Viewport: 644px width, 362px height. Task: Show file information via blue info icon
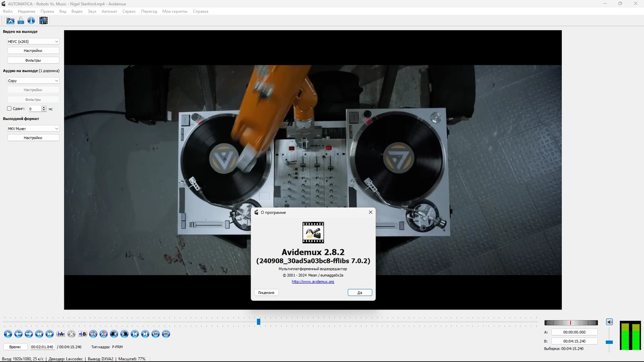[x=31, y=20]
